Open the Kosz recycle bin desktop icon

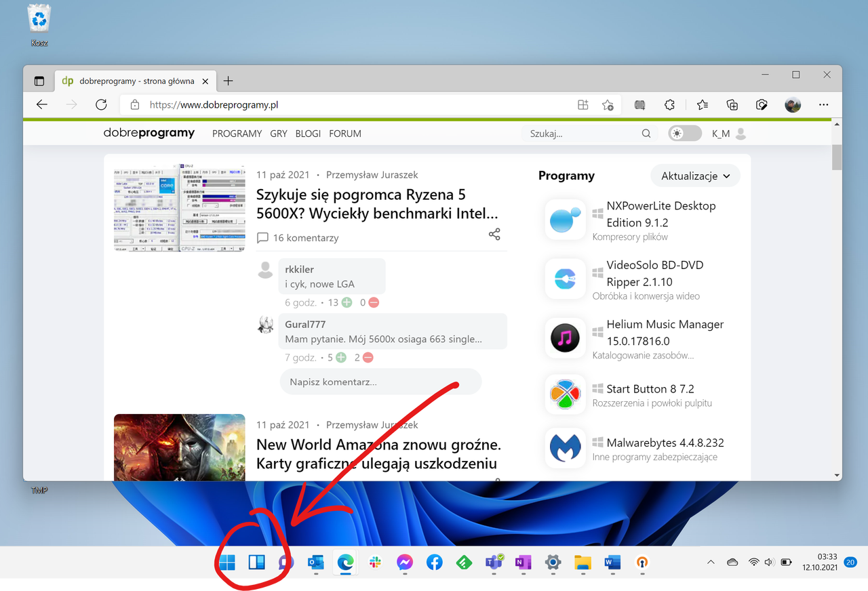coord(39,25)
